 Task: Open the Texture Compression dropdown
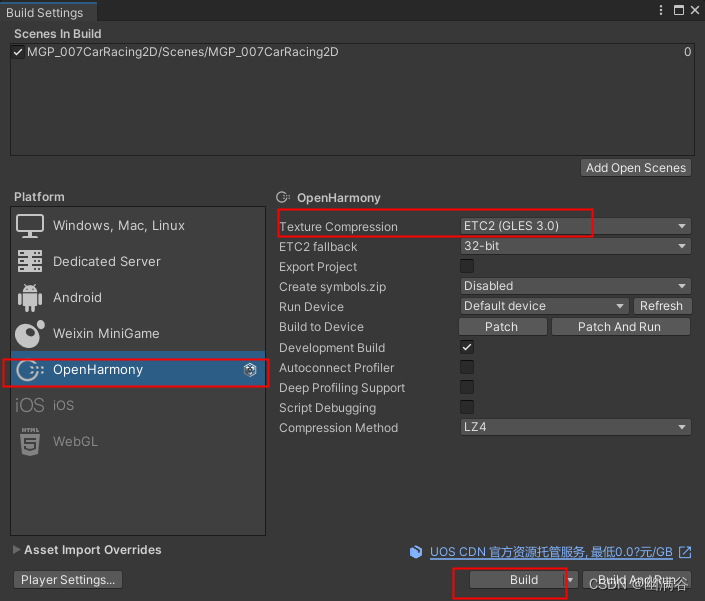pos(576,226)
